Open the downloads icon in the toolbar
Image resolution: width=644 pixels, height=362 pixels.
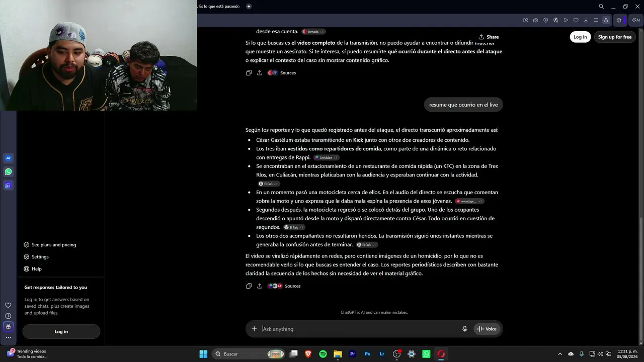[x=586, y=20]
